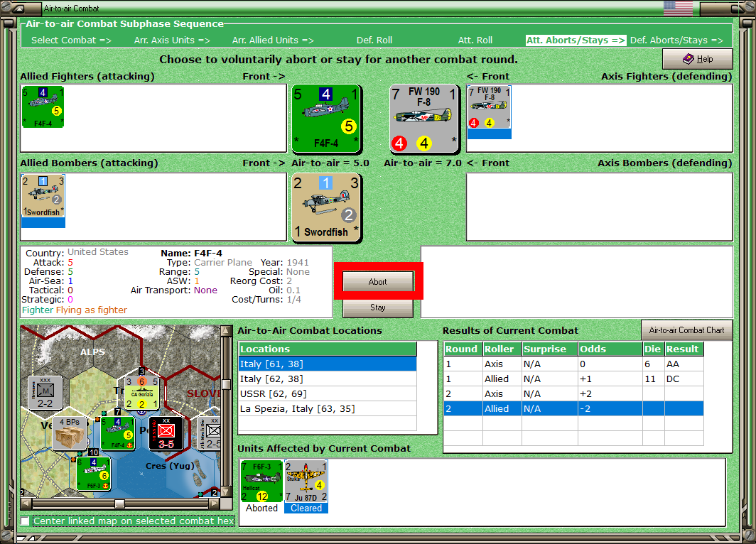Click the Roller column header
Screen dimensions: 756x544
pyautogui.click(x=502, y=349)
